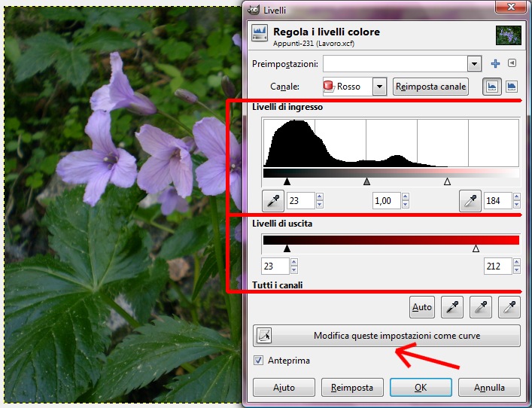Click the Reimposta canale button

[x=430, y=87]
